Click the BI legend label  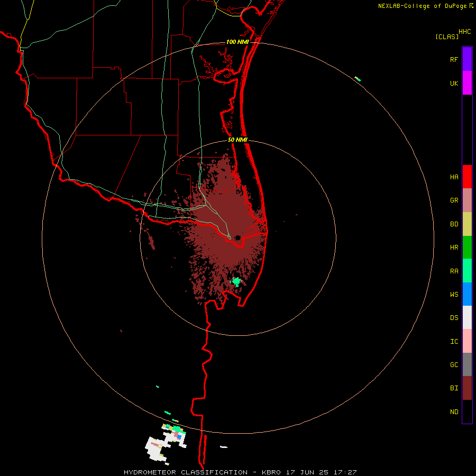coord(454,388)
